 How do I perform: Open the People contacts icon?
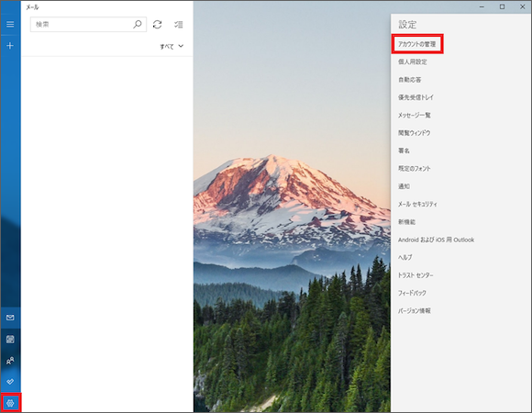coord(10,361)
